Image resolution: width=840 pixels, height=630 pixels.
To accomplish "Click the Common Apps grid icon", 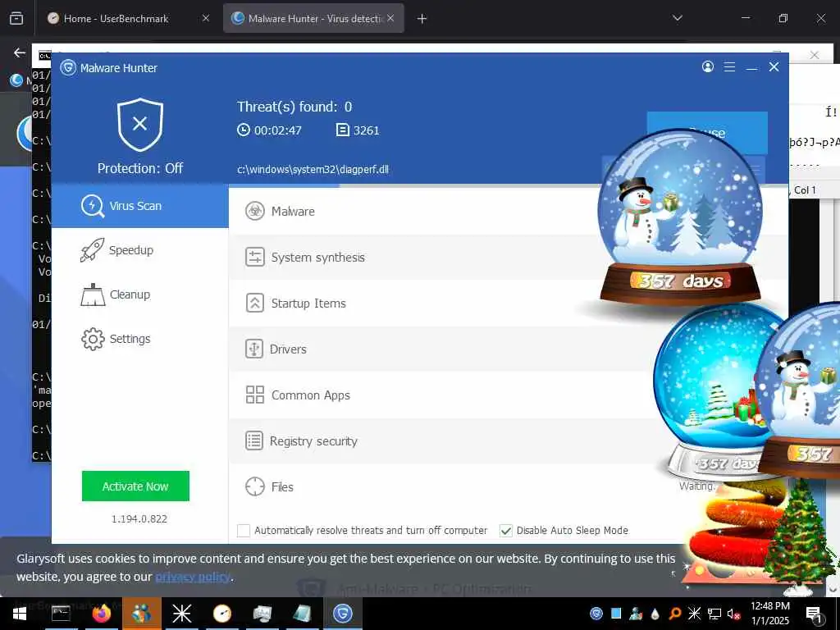I will (254, 395).
